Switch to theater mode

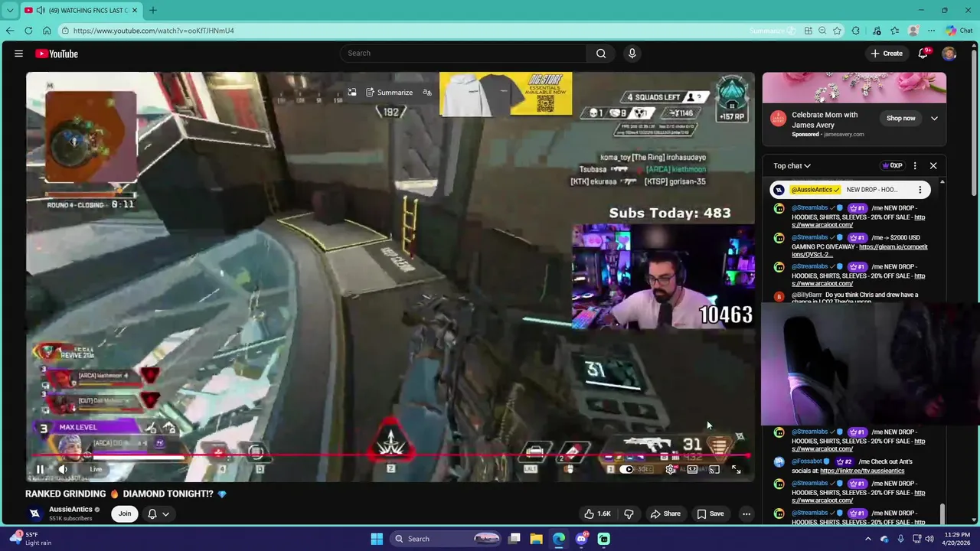(x=692, y=469)
